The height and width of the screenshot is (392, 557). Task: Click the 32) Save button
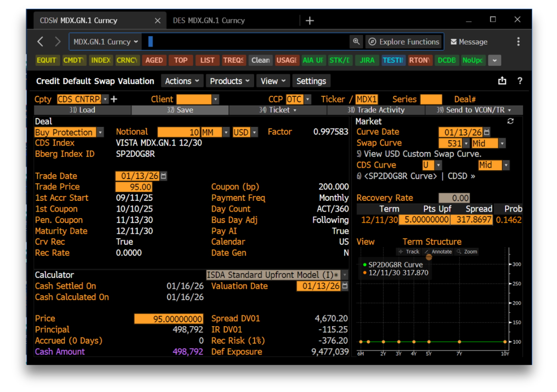[180, 110]
